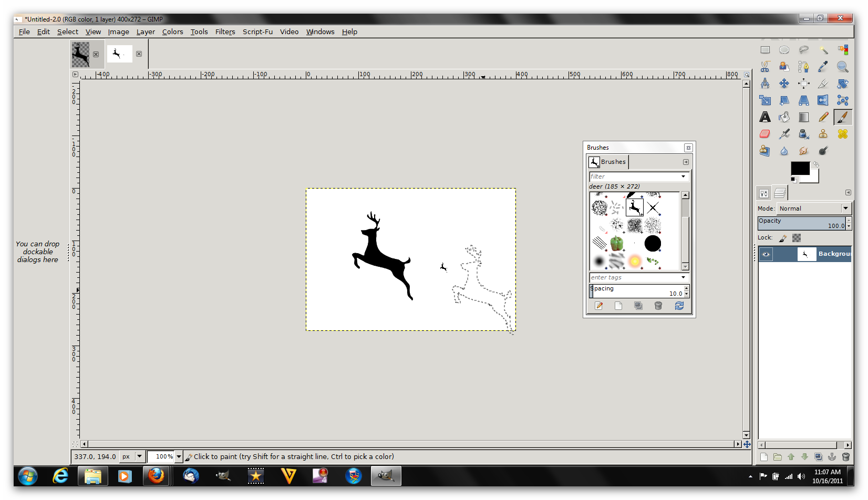Enable lock alpha channel for the layer
Image resolution: width=868 pixels, height=500 pixels.
(x=797, y=238)
